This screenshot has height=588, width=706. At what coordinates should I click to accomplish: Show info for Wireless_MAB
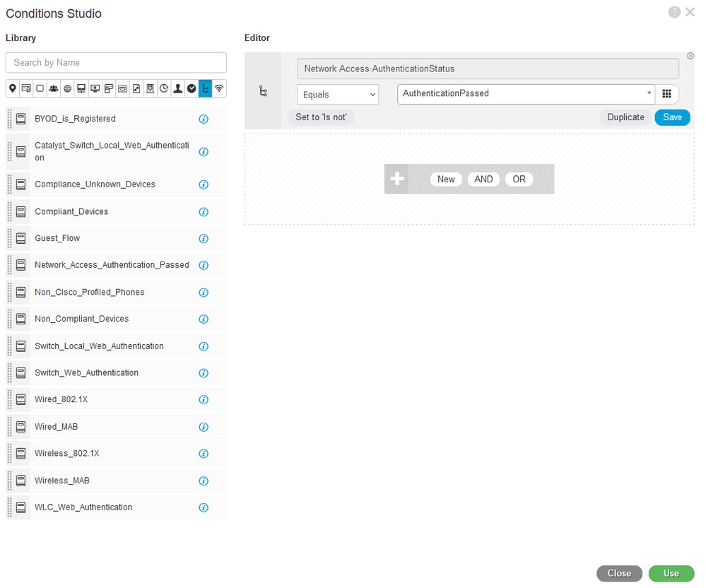click(x=204, y=481)
